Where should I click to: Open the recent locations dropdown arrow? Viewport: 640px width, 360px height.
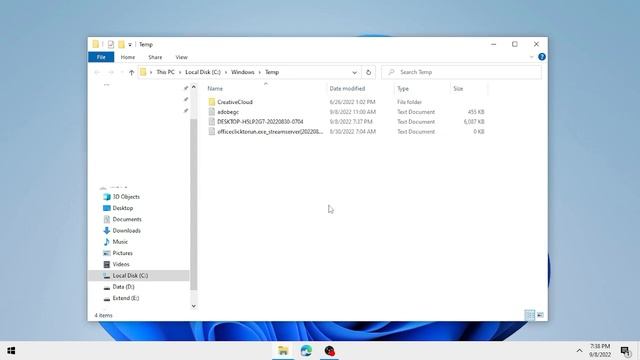122,72
